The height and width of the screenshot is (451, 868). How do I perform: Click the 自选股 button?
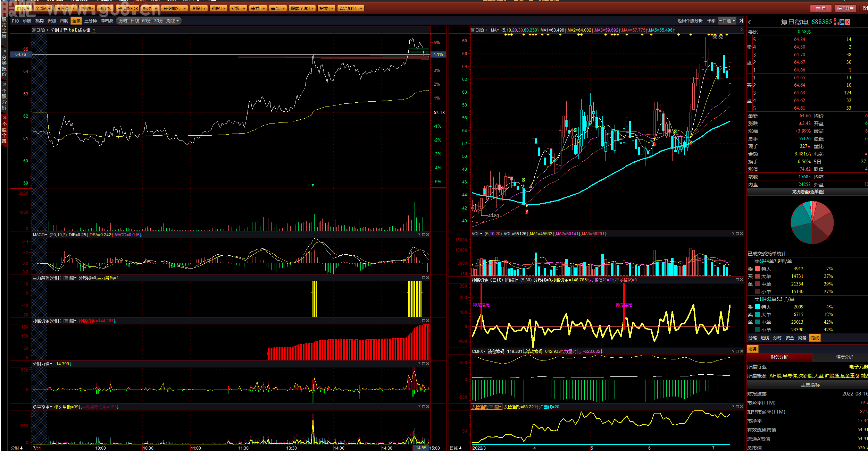pyautogui.click(x=24, y=8)
